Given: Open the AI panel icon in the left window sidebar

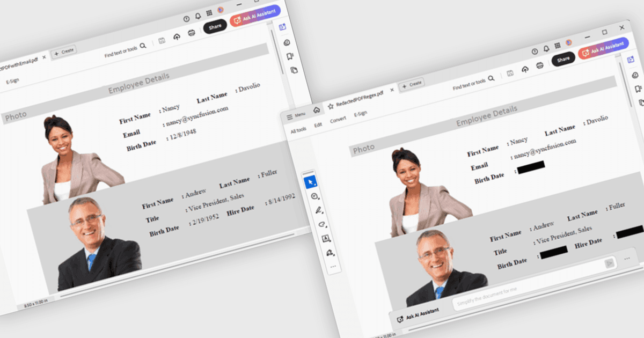Looking at the screenshot, I should (282, 27).
